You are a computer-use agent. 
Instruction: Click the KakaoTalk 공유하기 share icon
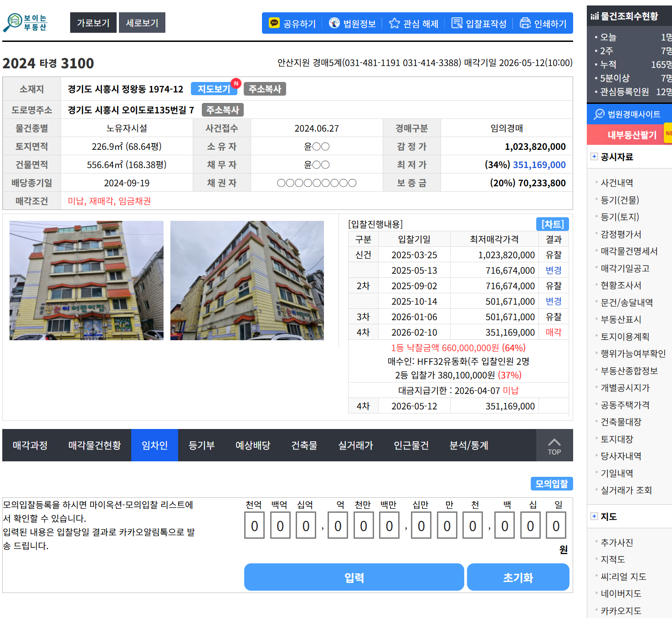tap(274, 23)
